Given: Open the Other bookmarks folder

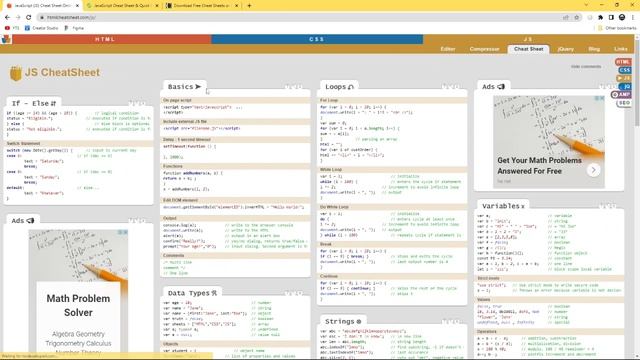Looking at the screenshot, I should [617, 28].
